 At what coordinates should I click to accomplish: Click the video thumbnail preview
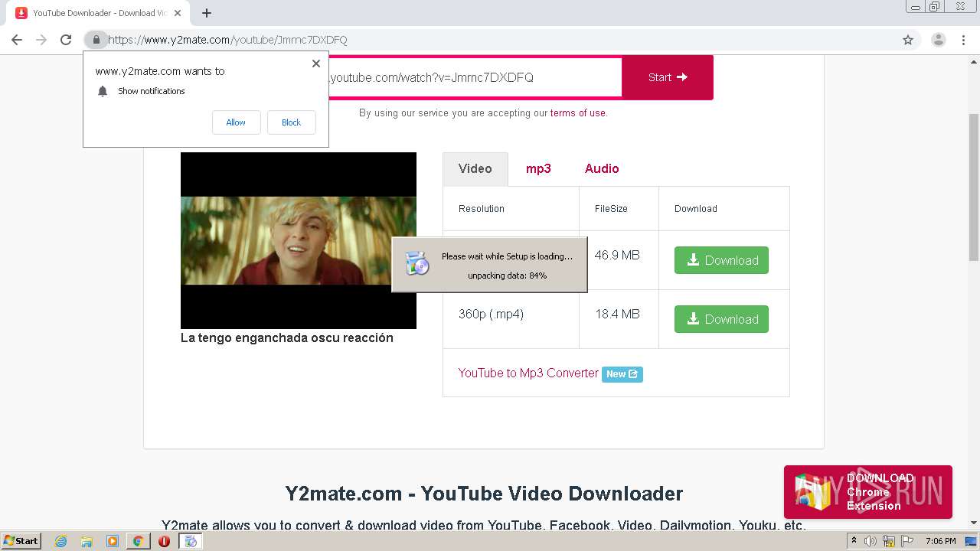[299, 240]
